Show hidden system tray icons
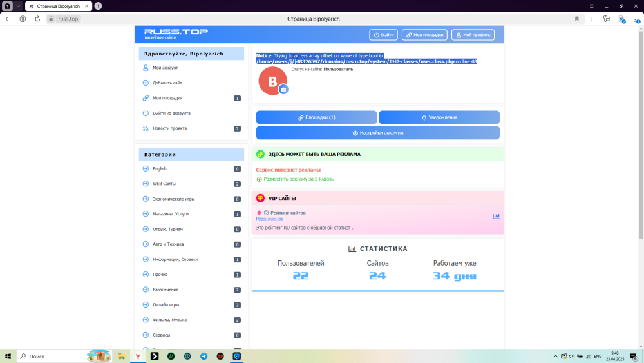 point(556,356)
